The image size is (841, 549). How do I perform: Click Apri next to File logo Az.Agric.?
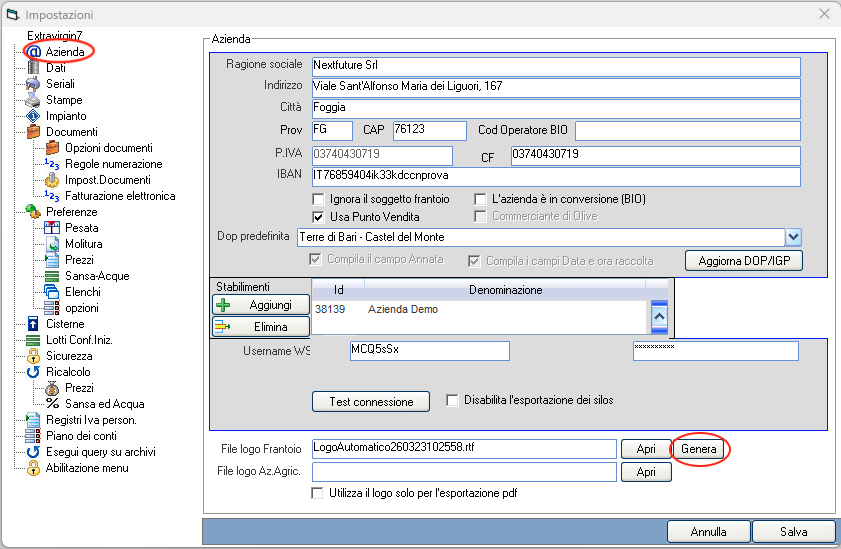646,472
